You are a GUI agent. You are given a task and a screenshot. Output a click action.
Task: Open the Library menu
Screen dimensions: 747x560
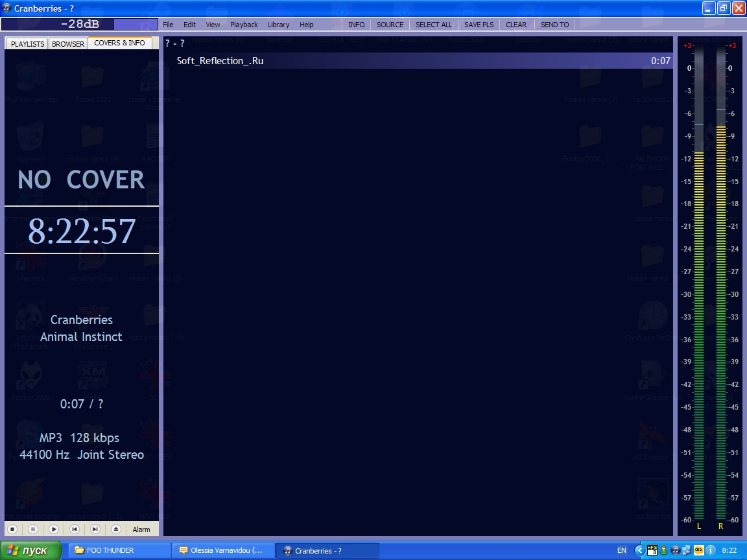click(278, 25)
